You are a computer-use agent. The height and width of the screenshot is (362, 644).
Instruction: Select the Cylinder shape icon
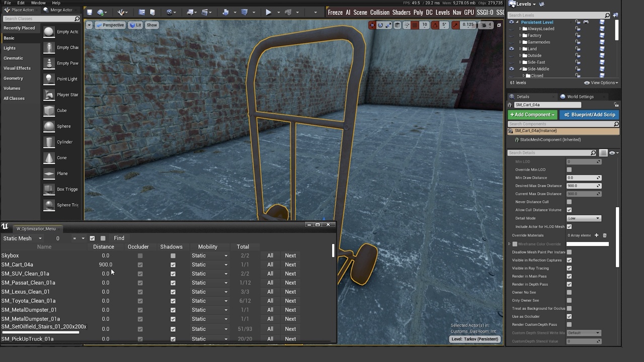tap(49, 142)
